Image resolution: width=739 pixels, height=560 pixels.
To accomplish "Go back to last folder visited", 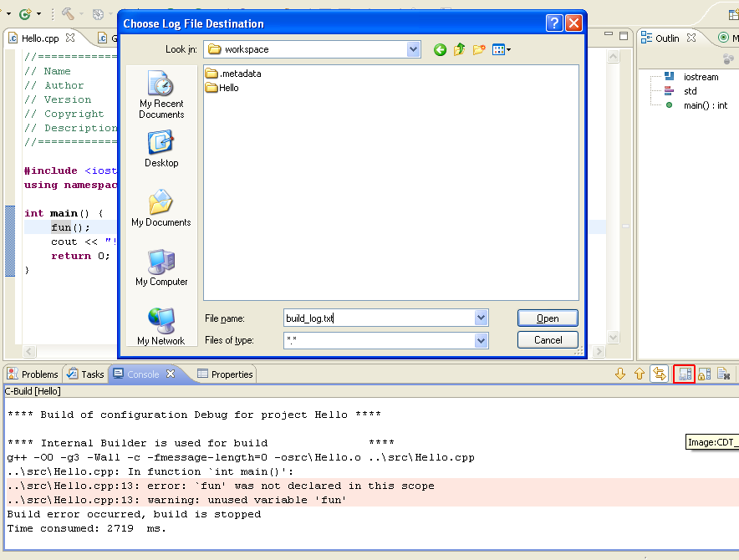I will pos(440,49).
